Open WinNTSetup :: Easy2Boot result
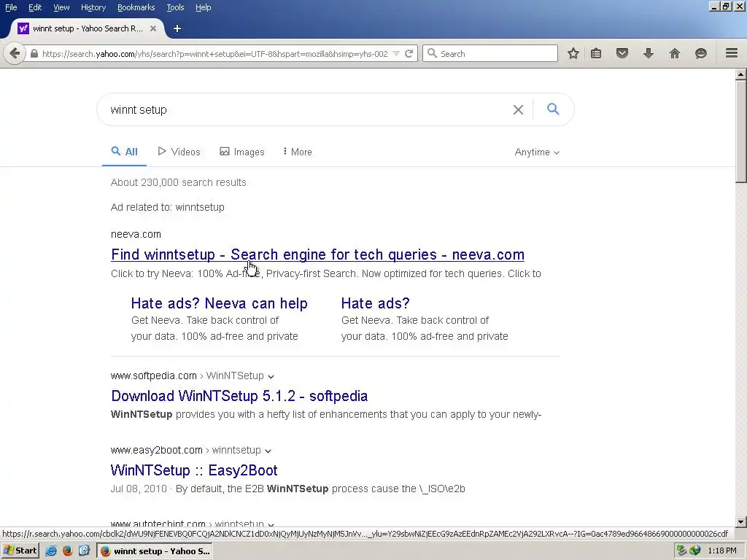747x560 pixels. pyautogui.click(x=194, y=470)
